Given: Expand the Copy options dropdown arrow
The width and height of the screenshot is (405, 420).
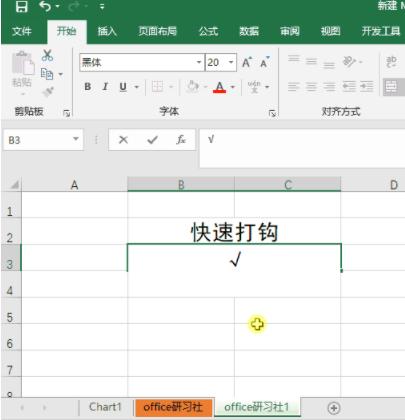Looking at the screenshot, I should click(x=61, y=74).
